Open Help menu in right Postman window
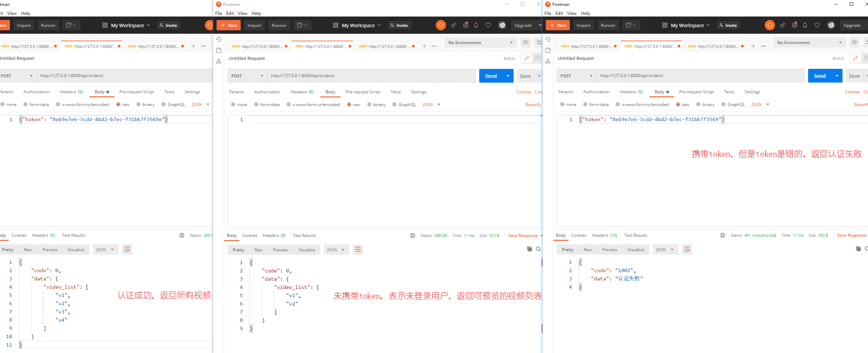This screenshot has height=353, width=868. click(585, 13)
